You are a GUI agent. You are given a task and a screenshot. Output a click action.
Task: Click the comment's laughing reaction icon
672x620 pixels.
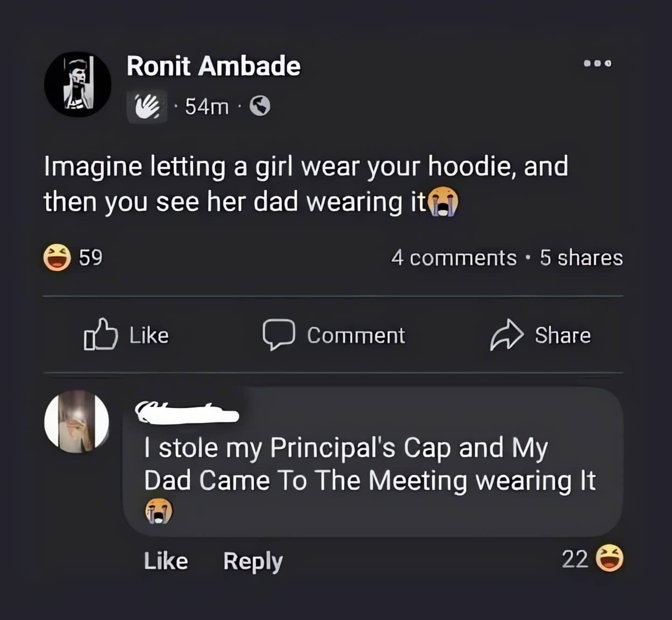click(610, 558)
